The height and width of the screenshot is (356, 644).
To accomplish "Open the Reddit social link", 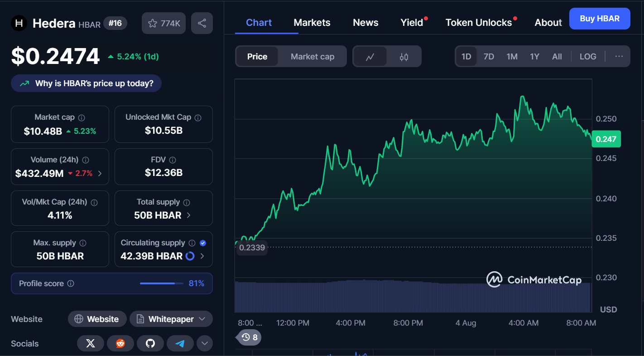I will [120, 344].
